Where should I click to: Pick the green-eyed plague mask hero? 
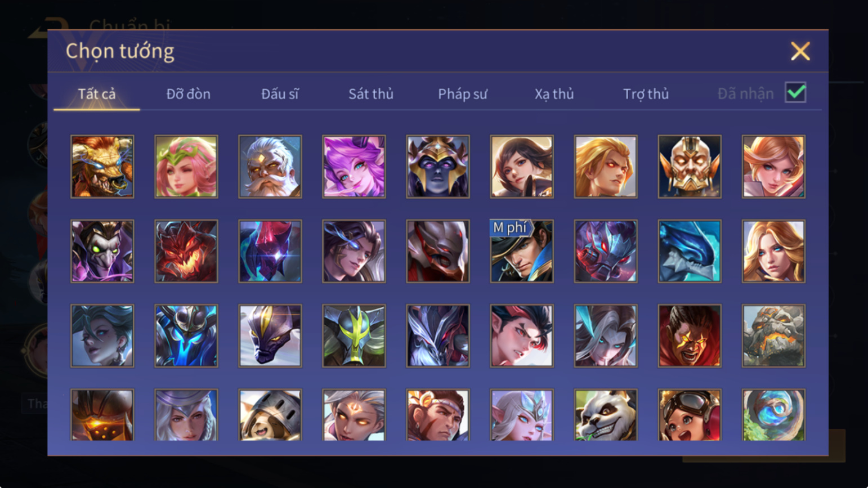coord(102,251)
